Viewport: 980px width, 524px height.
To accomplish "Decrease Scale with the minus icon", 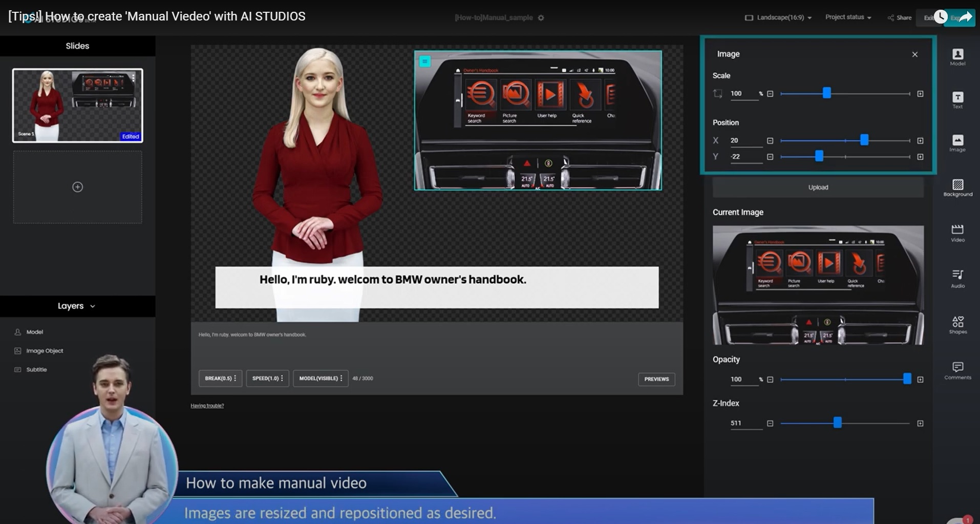I will (770, 94).
